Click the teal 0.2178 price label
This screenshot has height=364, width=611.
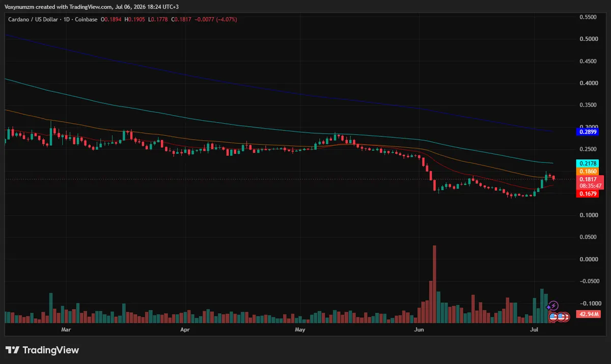588,163
